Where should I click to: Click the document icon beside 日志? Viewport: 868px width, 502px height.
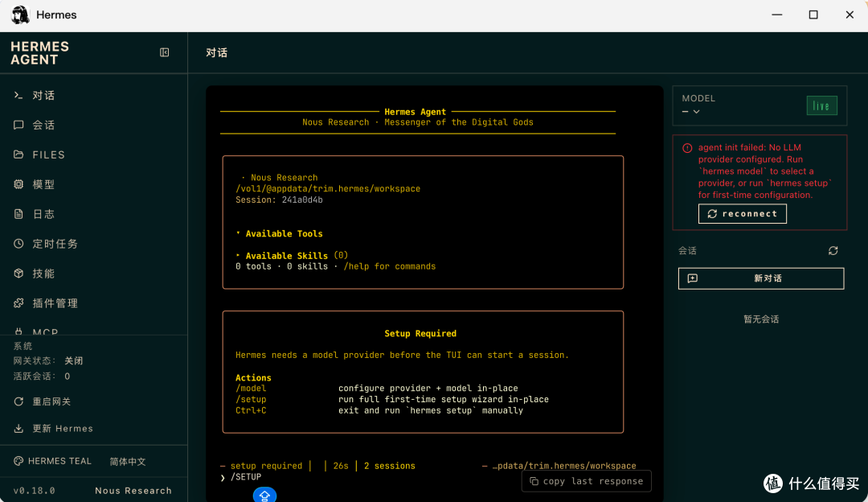coord(18,214)
